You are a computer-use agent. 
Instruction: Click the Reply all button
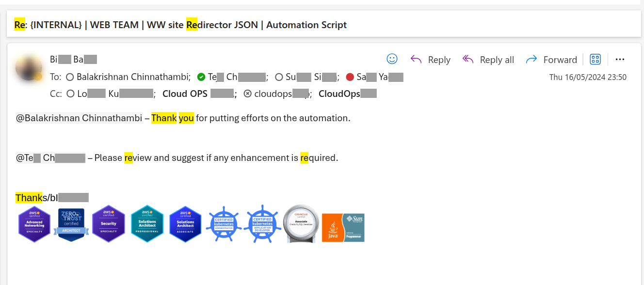click(488, 60)
